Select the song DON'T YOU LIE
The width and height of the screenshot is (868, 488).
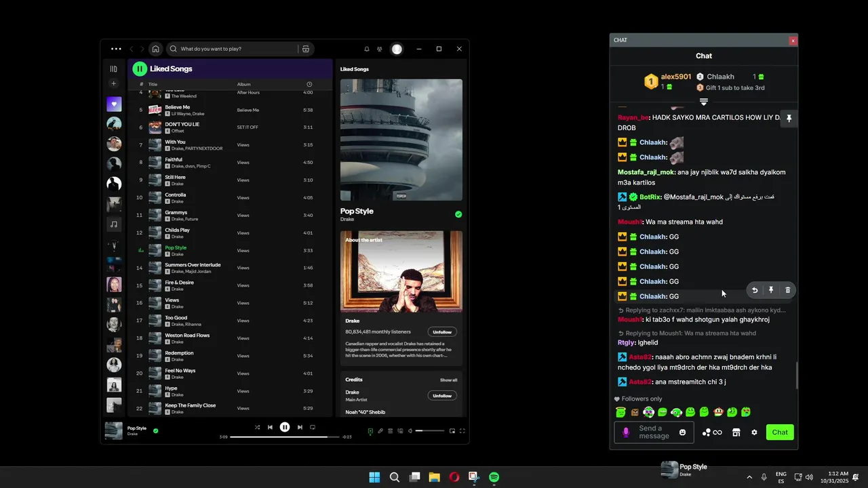click(x=182, y=125)
